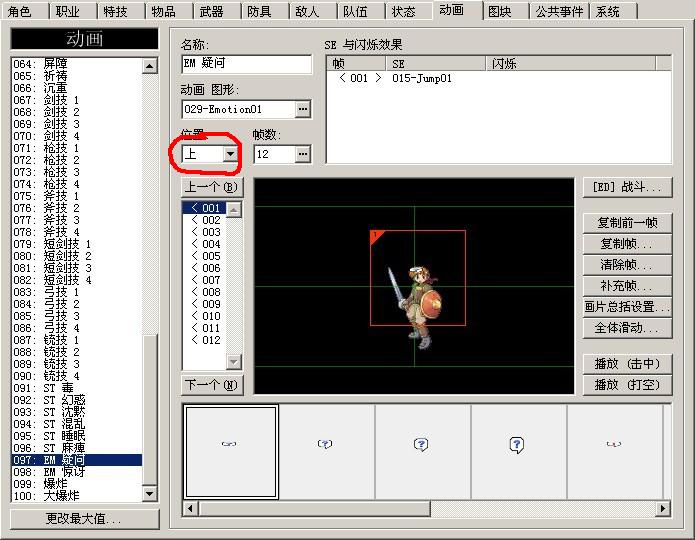The height and width of the screenshot is (540, 695).
Task: Click the sprite strip horizontal scrollbar thumb
Action: tap(314, 508)
